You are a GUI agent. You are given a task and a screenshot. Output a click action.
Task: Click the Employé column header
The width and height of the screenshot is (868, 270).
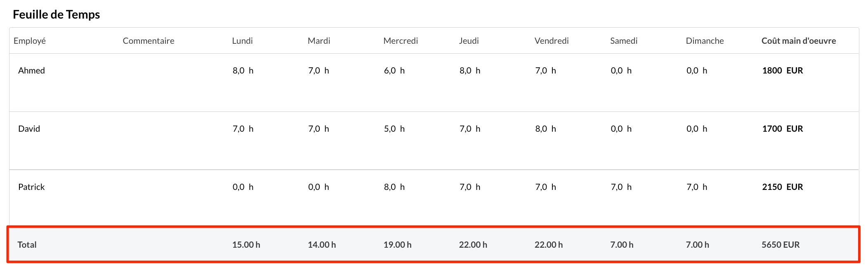tap(30, 41)
